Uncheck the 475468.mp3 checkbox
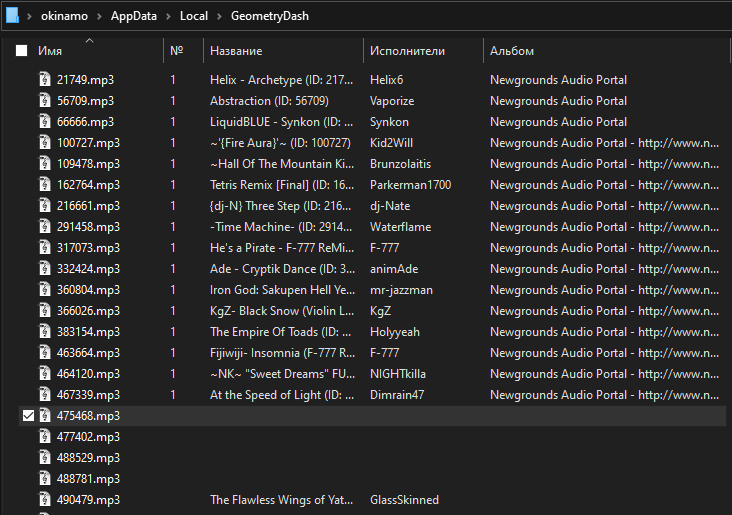The width and height of the screenshot is (732, 515). point(28,416)
